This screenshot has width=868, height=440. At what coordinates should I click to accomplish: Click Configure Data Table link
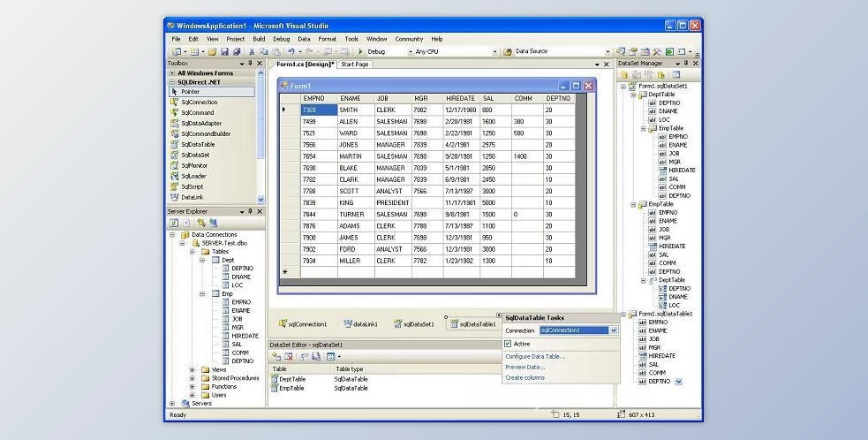pyautogui.click(x=535, y=356)
